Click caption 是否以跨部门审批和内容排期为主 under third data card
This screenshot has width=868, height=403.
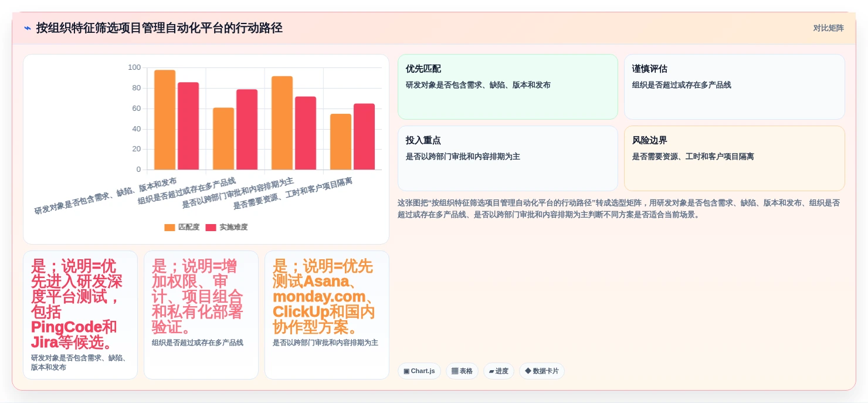[x=325, y=343]
